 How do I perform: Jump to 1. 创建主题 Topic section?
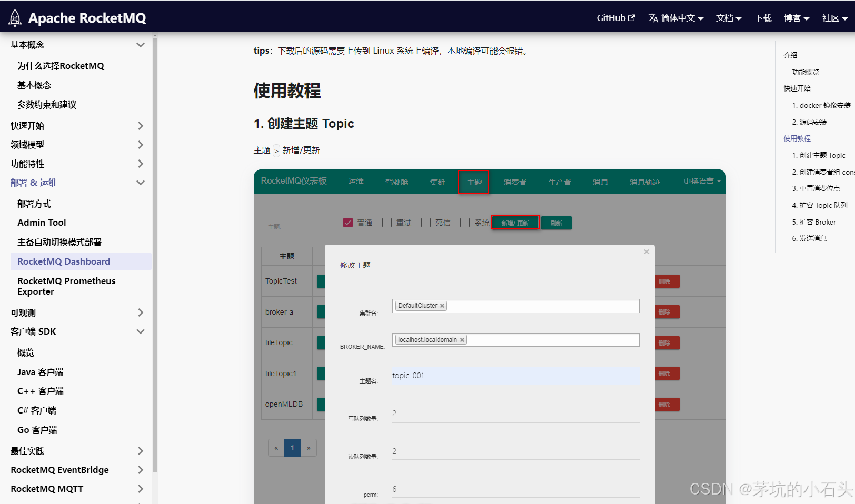[819, 155]
